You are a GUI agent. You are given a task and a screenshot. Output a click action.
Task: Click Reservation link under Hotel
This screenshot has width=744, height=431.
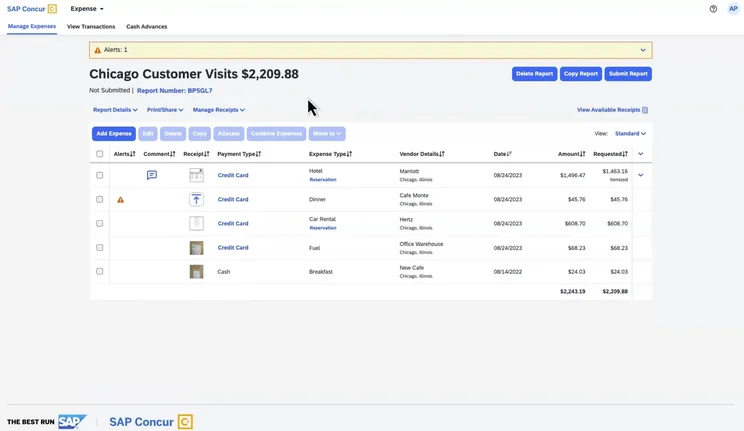coord(323,180)
